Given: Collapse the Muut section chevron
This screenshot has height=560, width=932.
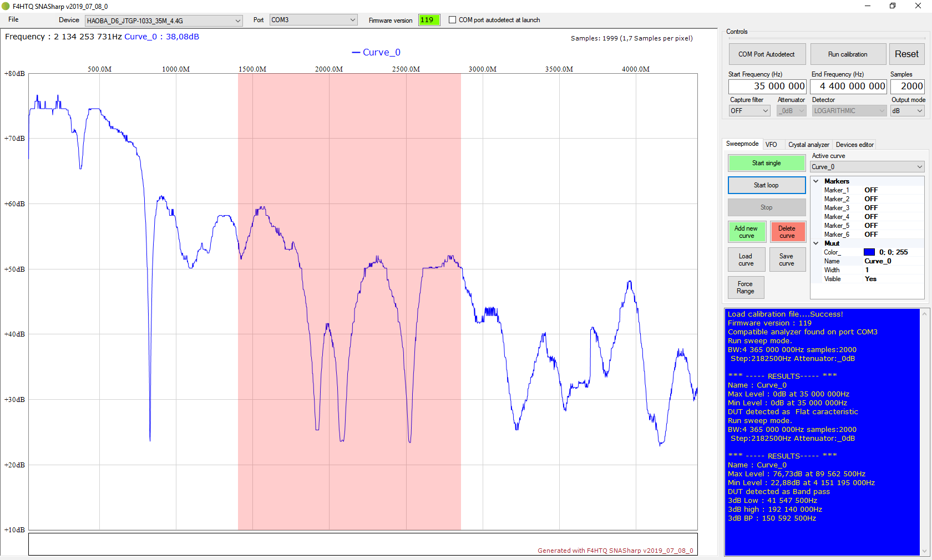Looking at the screenshot, I should (x=816, y=243).
